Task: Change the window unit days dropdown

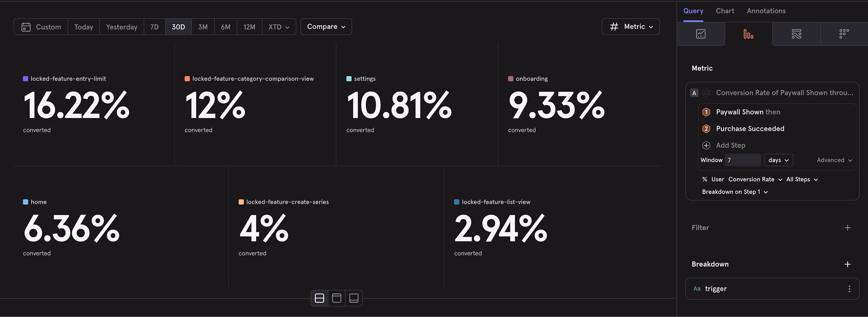Action: 778,160
